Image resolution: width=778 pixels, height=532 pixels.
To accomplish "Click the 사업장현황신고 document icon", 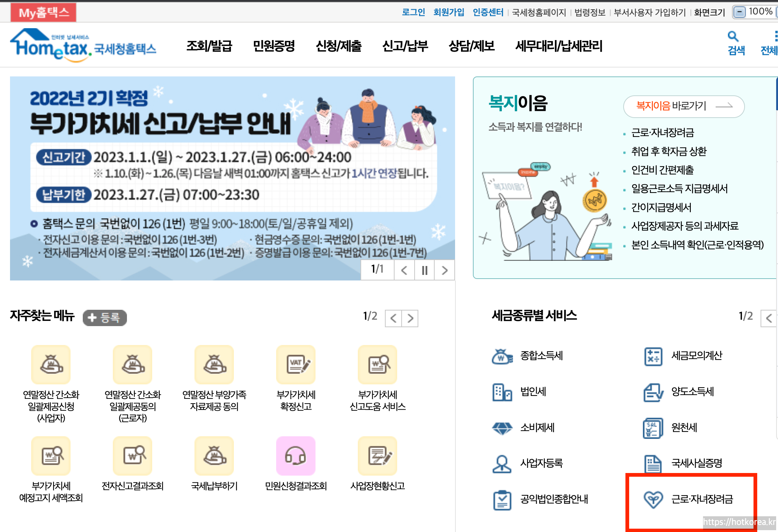I will (x=377, y=456).
